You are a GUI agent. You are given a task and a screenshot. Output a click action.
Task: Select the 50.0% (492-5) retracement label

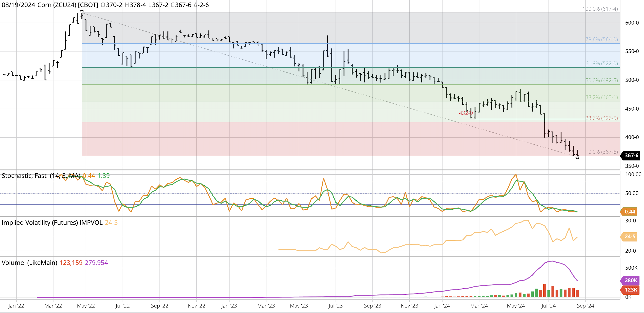pos(601,80)
